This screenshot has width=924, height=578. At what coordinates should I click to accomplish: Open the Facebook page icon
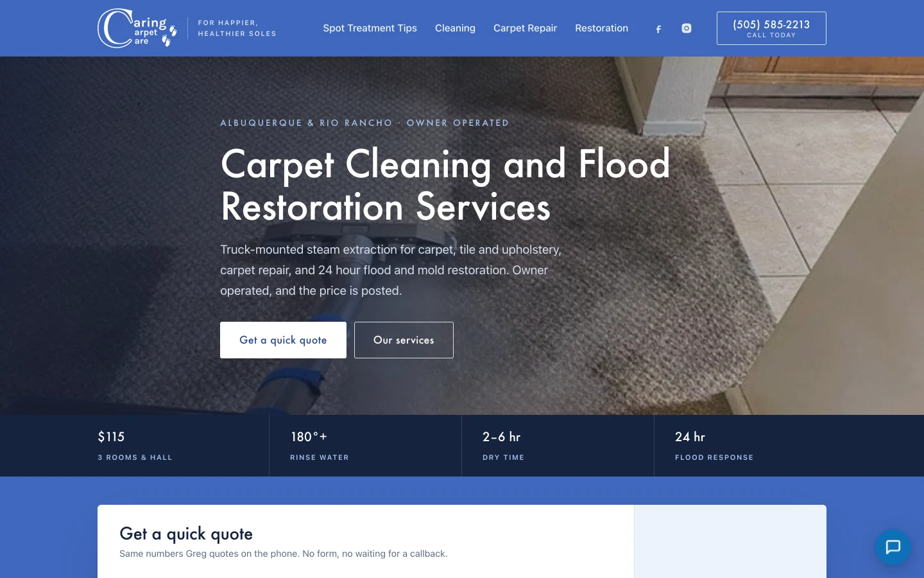pyautogui.click(x=658, y=29)
